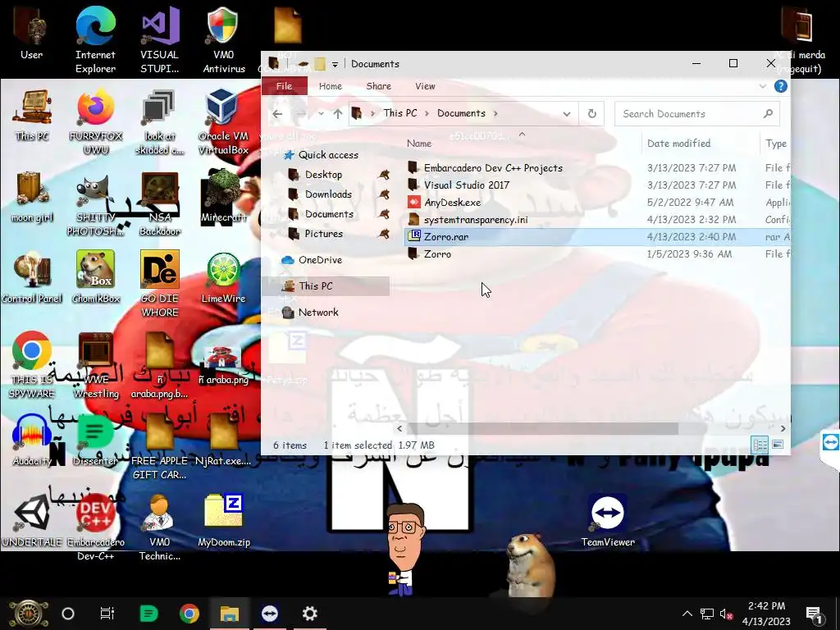Viewport: 840px width, 630px height.
Task: Open the GO DIE WHORE Delphi icon
Action: pos(160,285)
